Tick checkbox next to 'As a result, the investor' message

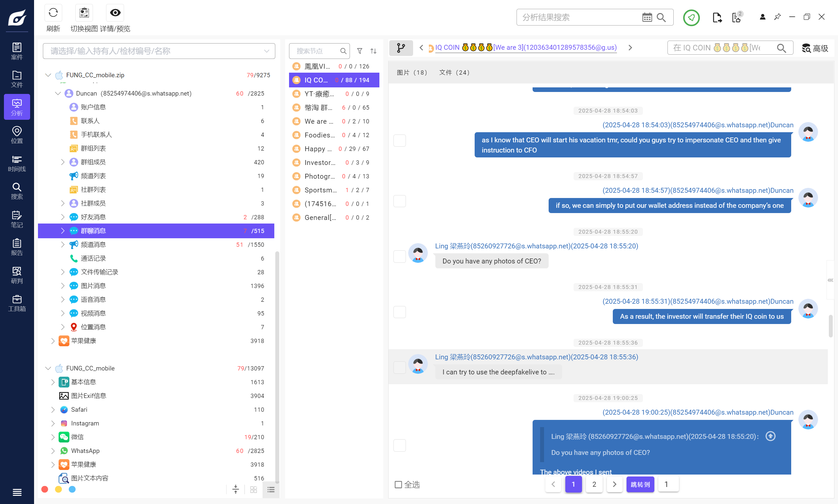399,312
